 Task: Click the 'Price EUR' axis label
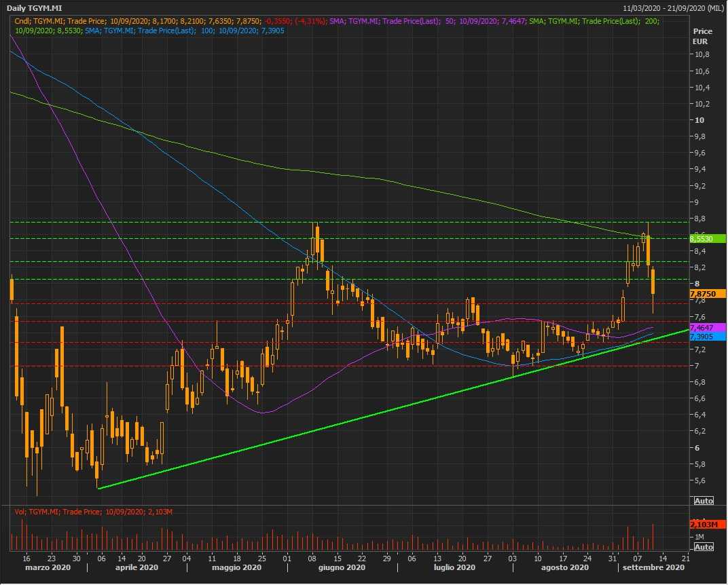(702, 36)
